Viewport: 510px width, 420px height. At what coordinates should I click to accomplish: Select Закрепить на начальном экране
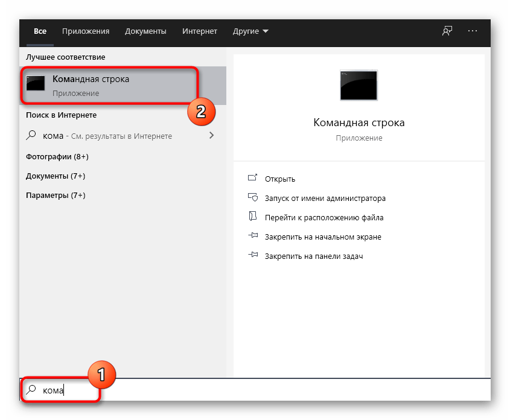tap(323, 237)
